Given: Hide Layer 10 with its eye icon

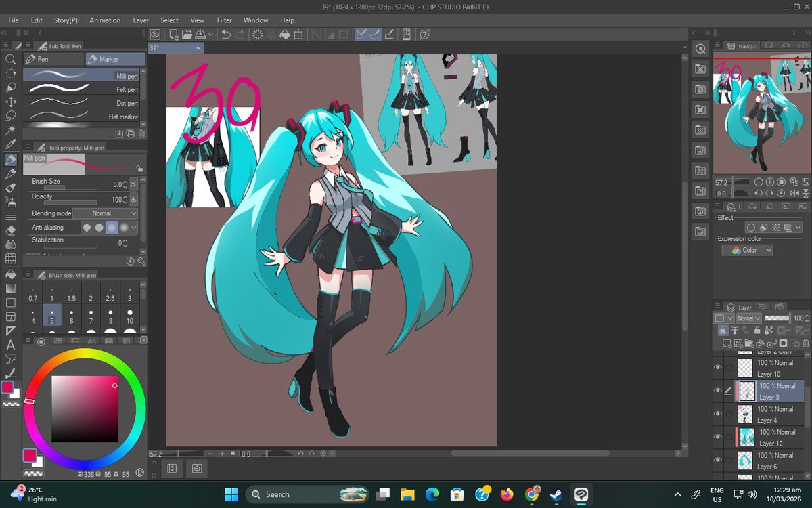Looking at the screenshot, I should pyautogui.click(x=718, y=368).
